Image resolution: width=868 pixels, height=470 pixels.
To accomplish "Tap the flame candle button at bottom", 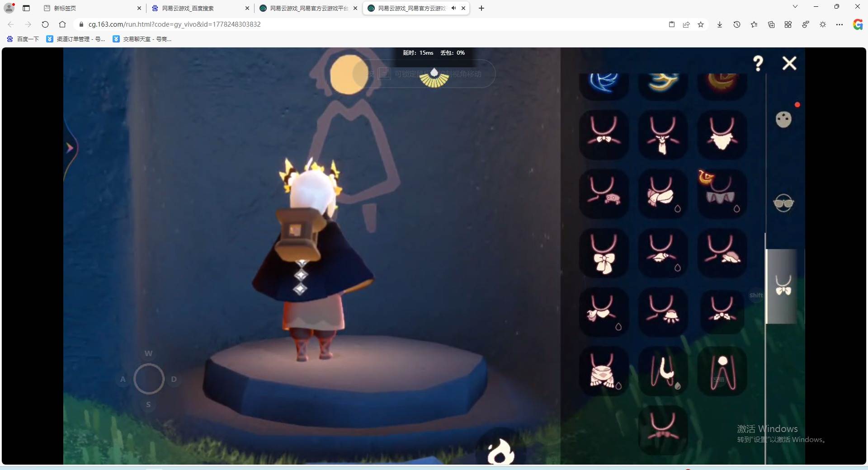I will click(500, 451).
